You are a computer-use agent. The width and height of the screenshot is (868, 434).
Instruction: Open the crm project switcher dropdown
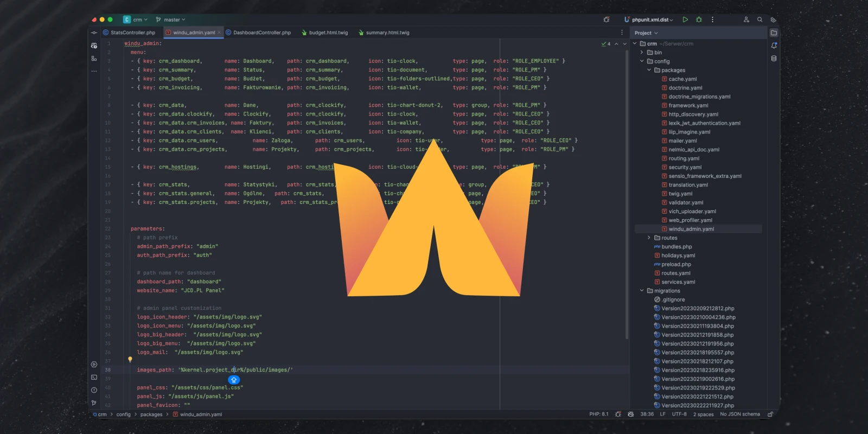coord(136,20)
